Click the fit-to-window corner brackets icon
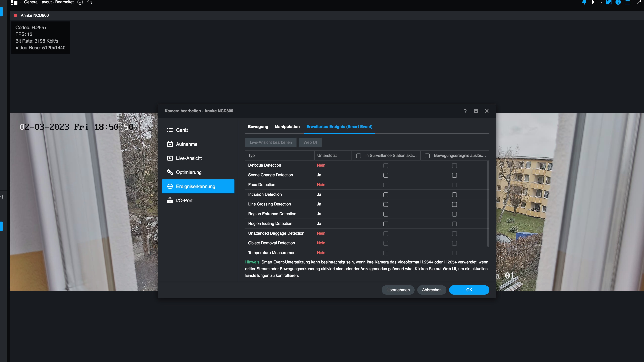 [x=608, y=2]
